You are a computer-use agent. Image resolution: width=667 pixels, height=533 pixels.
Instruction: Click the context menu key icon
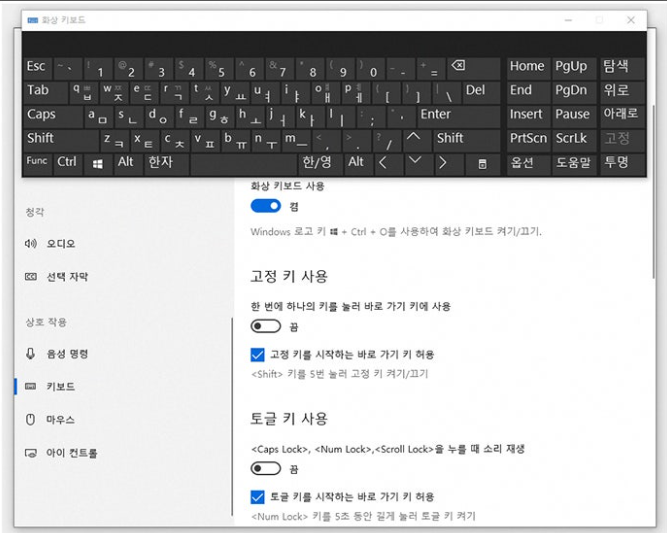(x=482, y=164)
